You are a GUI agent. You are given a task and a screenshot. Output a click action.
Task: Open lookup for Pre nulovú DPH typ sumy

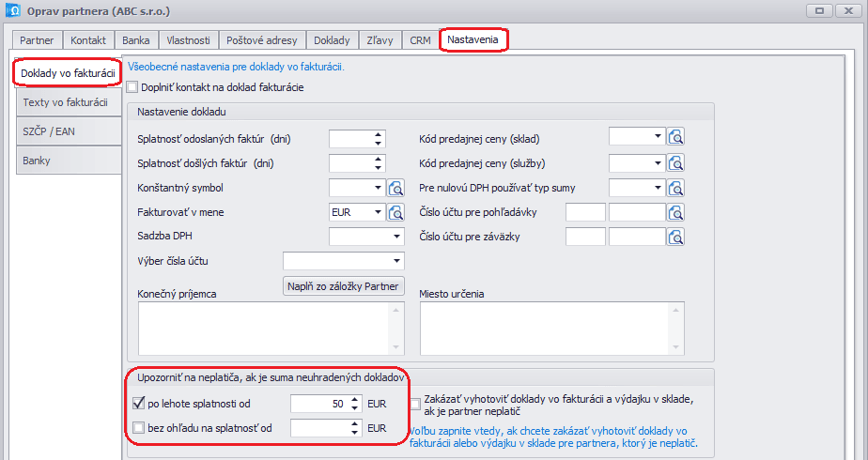pyautogui.click(x=674, y=188)
